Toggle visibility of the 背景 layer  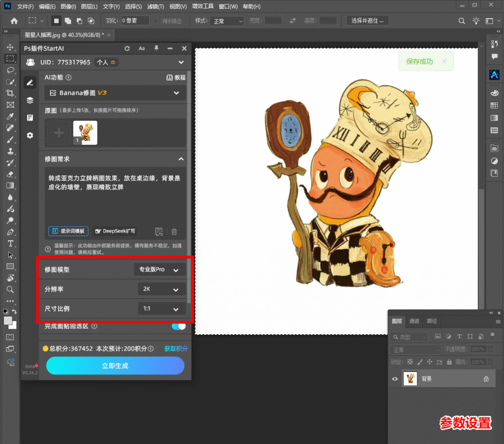(395, 379)
